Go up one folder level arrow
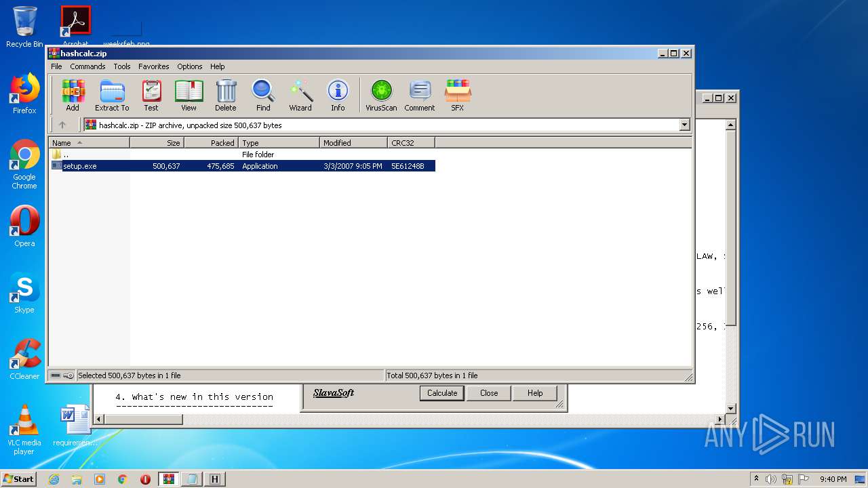 tap(62, 125)
